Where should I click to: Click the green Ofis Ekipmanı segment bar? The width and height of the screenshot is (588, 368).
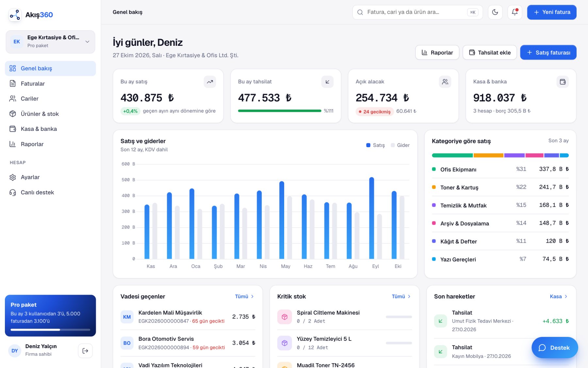click(452, 155)
